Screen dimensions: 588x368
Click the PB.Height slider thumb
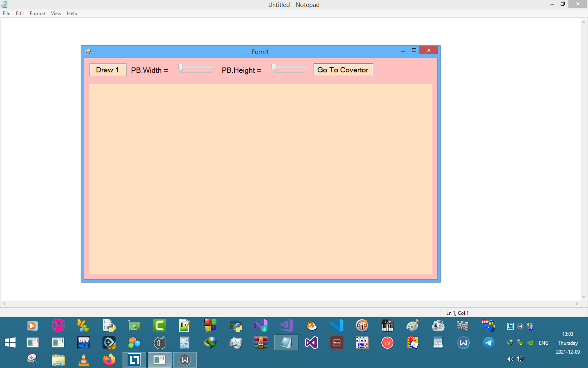click(274, 68)
